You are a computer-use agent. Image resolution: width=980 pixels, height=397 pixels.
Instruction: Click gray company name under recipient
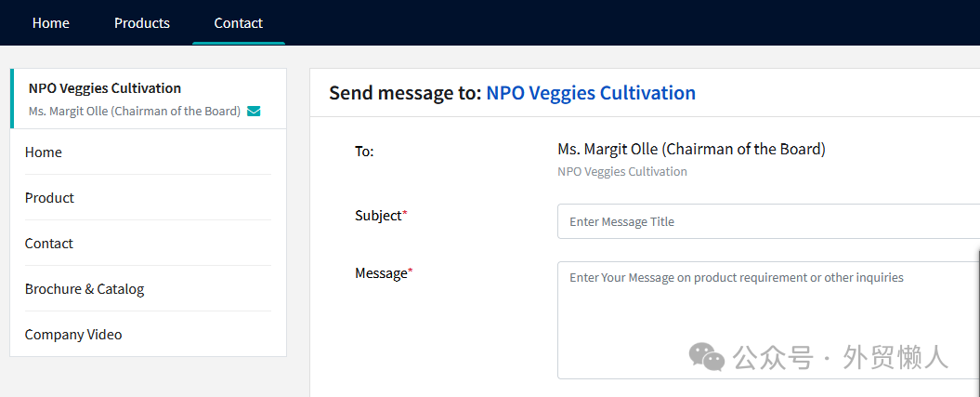click(x=622, y=172)
